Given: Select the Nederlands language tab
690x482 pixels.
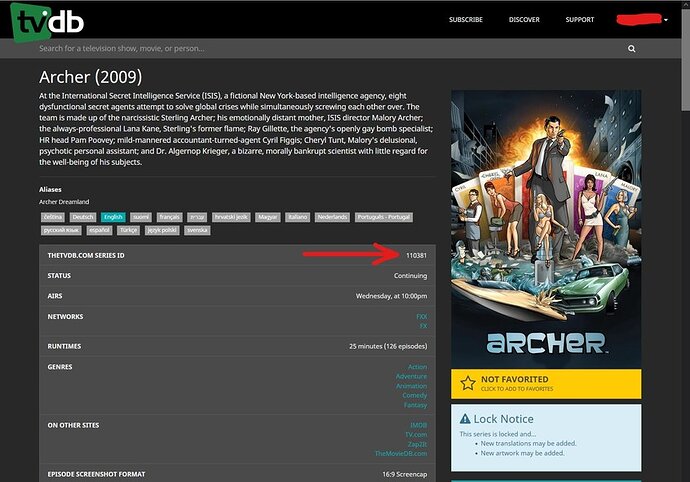Looking at the screenshot, I should (x=332, y=217).
